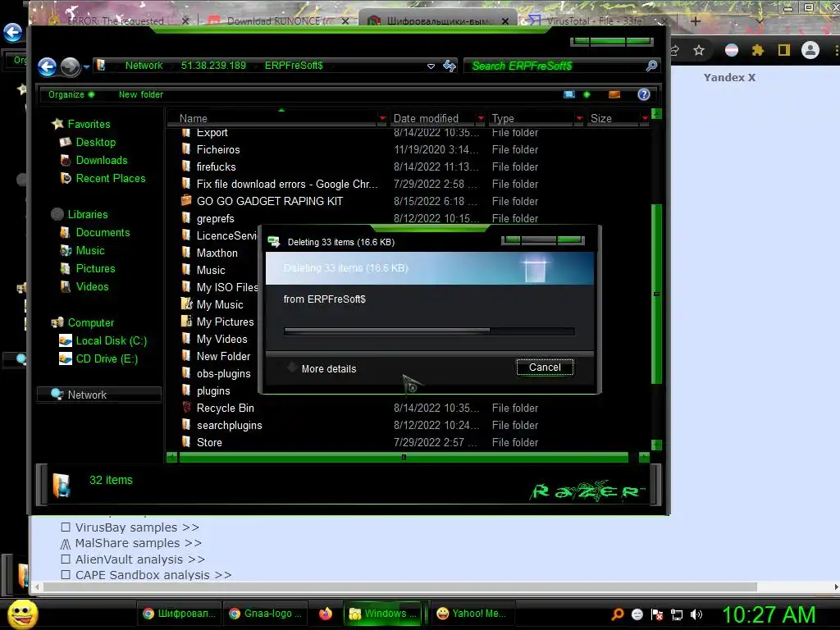Select Network in navigation pane
The height and width of the screenshot is (630, 840).
point(99,395)
